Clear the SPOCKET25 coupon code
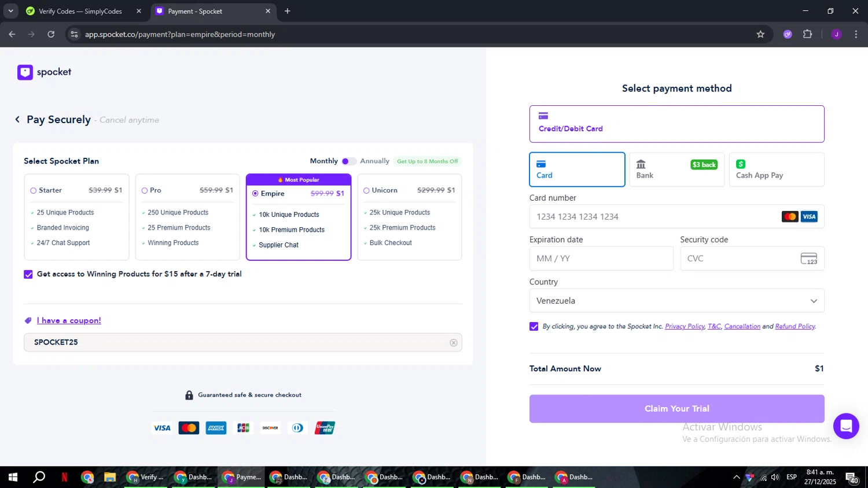 point(454,343)
